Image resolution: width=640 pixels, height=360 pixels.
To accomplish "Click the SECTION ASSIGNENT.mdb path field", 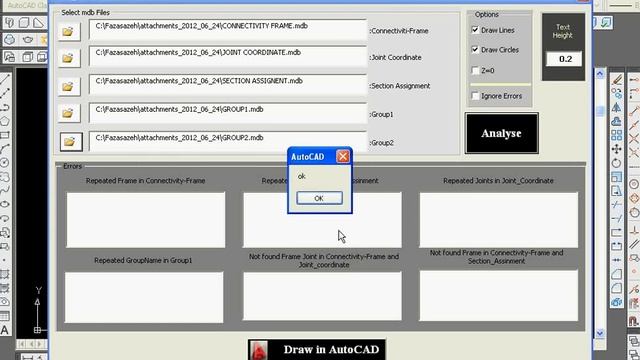I will click(x=228, y=84).
